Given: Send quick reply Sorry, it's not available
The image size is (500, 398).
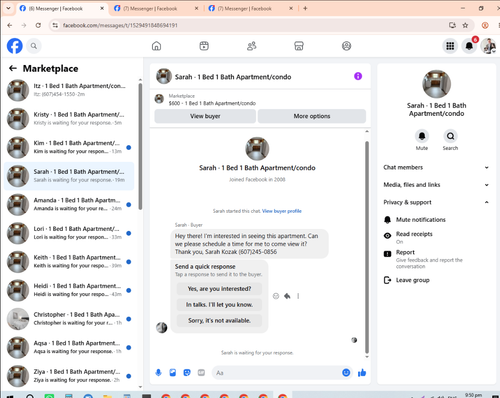Looking at the screenshot, I should pos(219,321).
